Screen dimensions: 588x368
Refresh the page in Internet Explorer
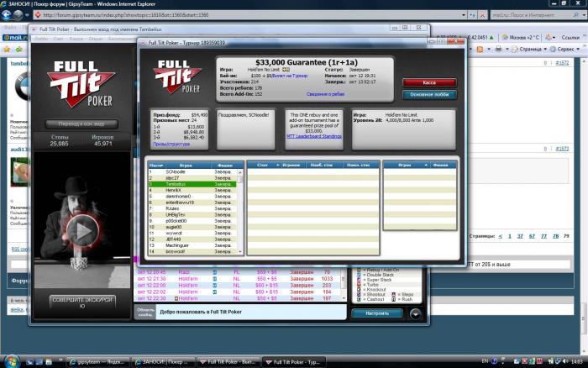click(x=472, y=15)
